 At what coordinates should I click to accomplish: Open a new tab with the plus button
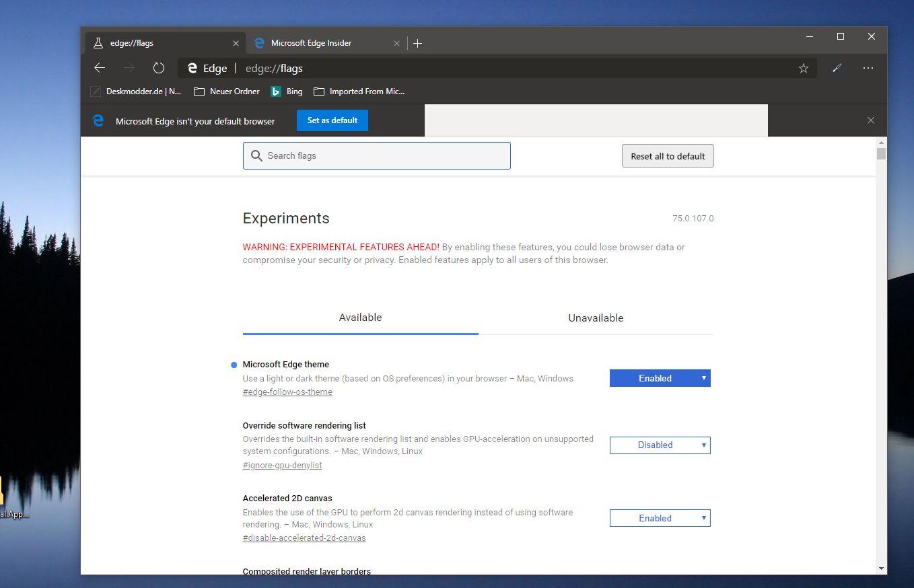point(417,43)
